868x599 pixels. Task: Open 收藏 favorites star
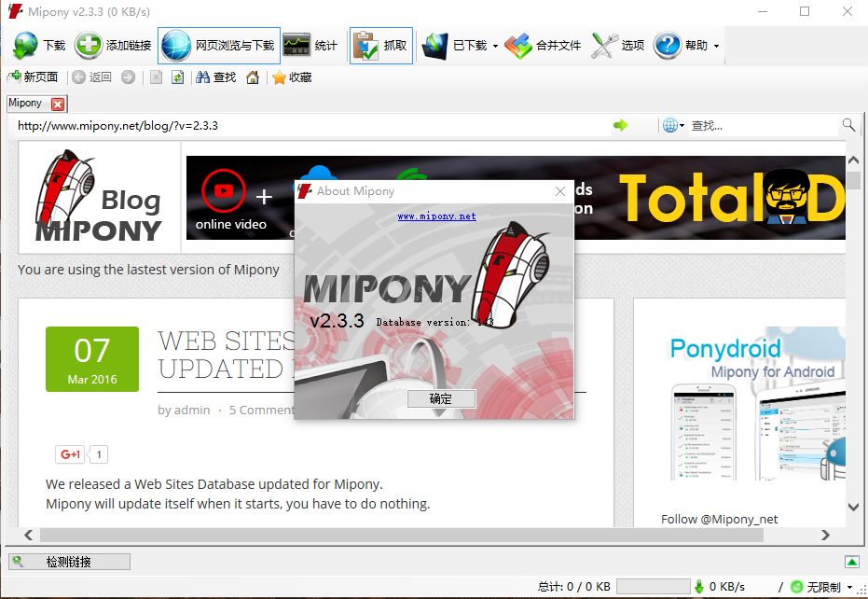(293, 77)
